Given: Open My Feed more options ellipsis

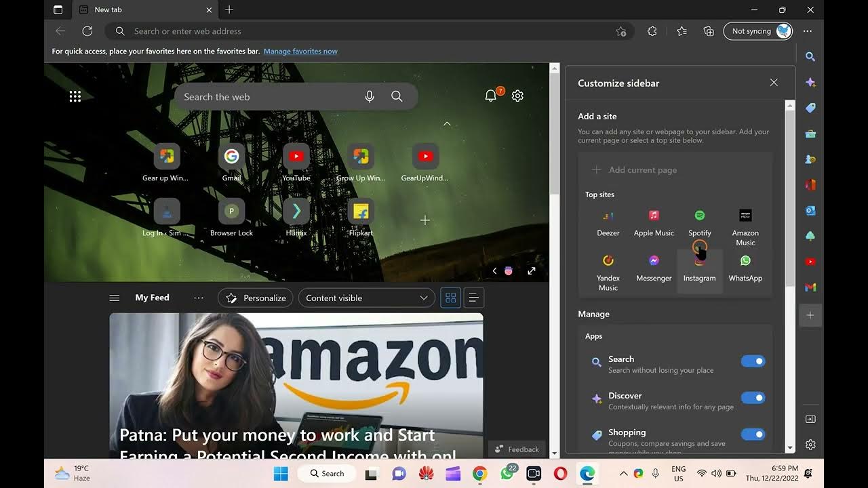Looking at the screenshot, I should (199, 298).
